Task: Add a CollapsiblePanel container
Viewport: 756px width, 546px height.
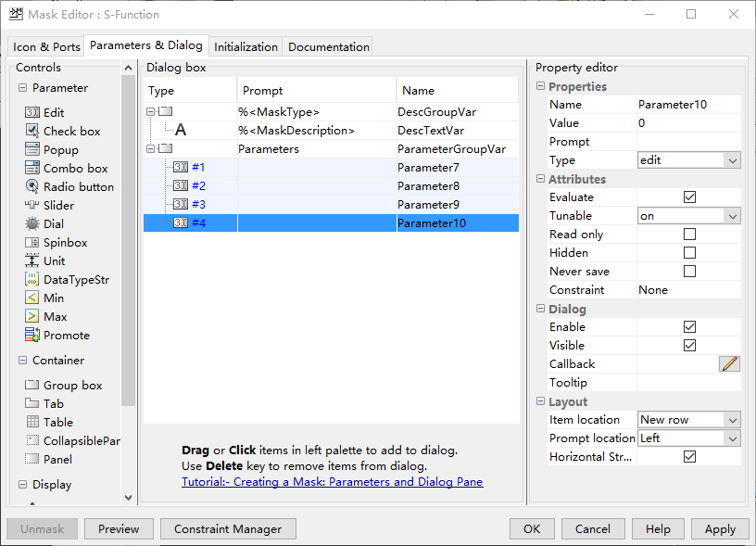Action: (72, 441)
